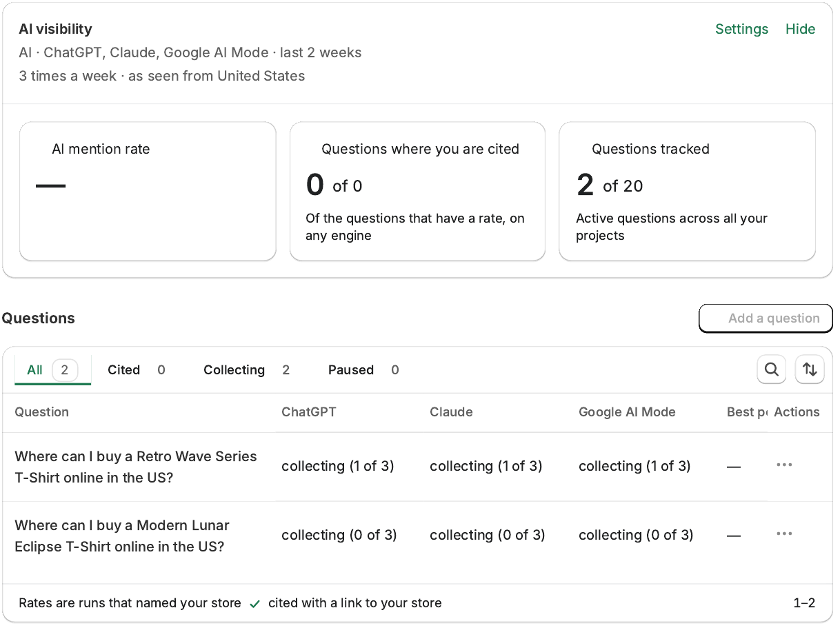Click best position dash for Lunar Eclipse question
Screen dimensions: 840x630
pyautogui.click(x=734, y=536)
